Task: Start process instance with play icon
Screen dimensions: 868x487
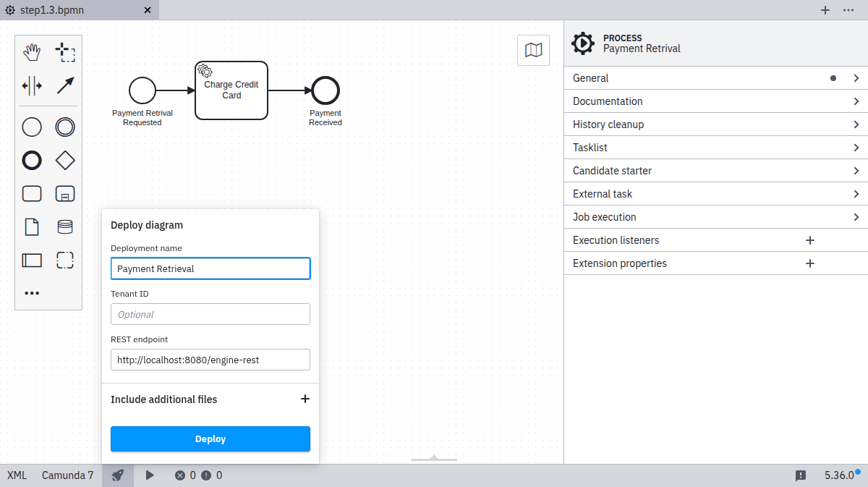Action: pyautogui.click(x=150, y=475)
